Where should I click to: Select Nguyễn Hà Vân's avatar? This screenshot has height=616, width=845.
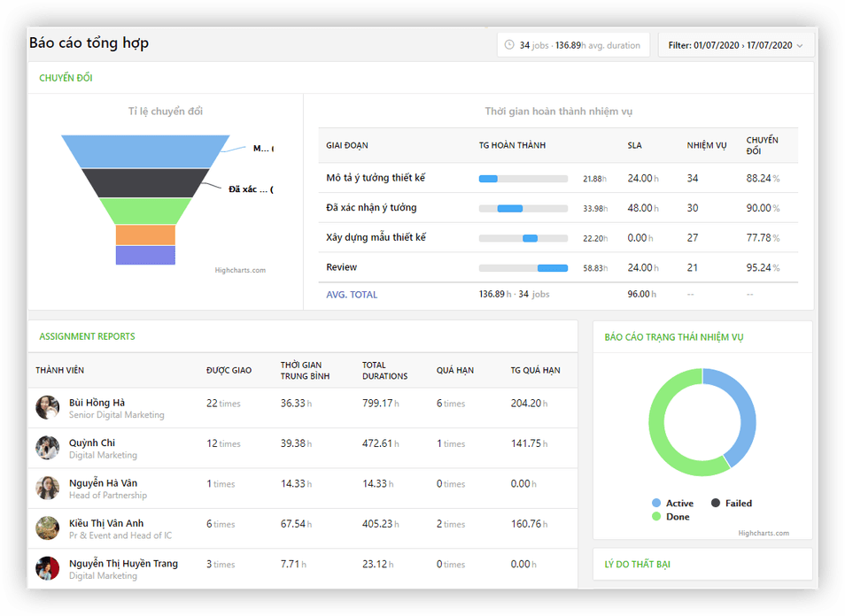click(47, 489)
